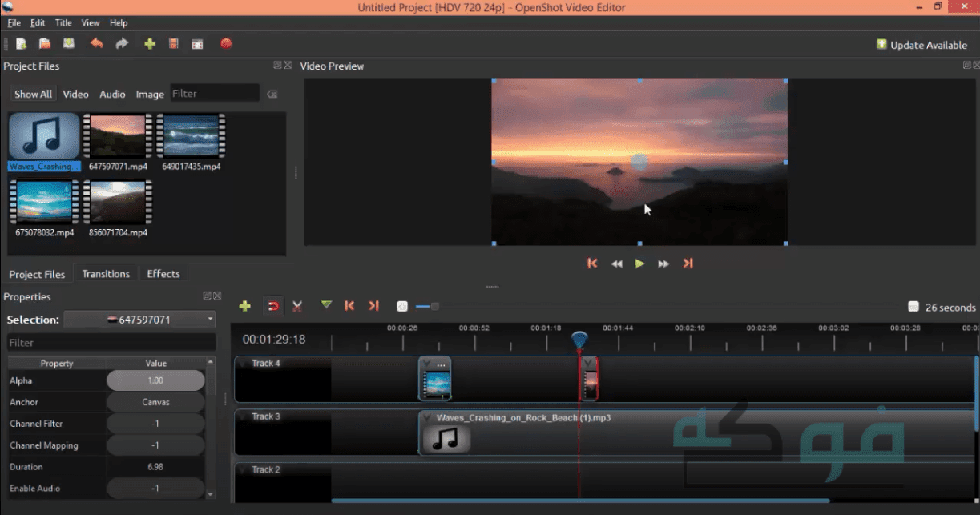Image resolution: width=980 pixels, height=515 pixels.
Task: Select the 856071704.mp4 thumbnail
Action: [x=117, y=202]
